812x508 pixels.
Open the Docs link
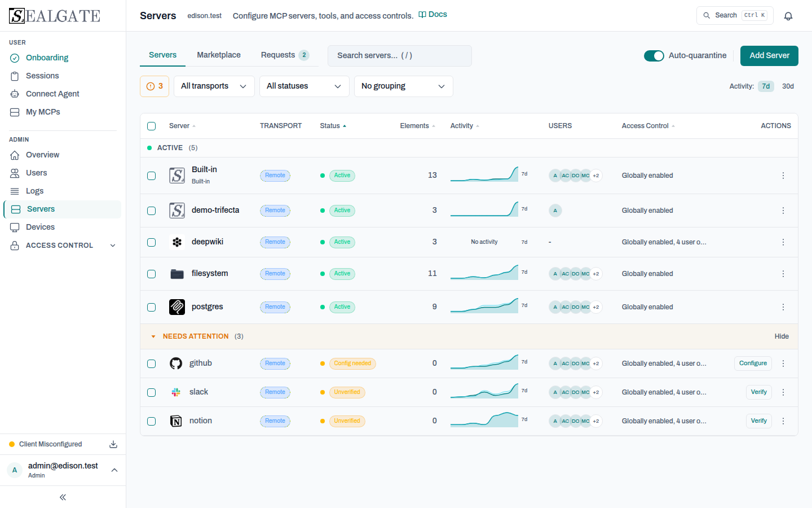(433, 15)
